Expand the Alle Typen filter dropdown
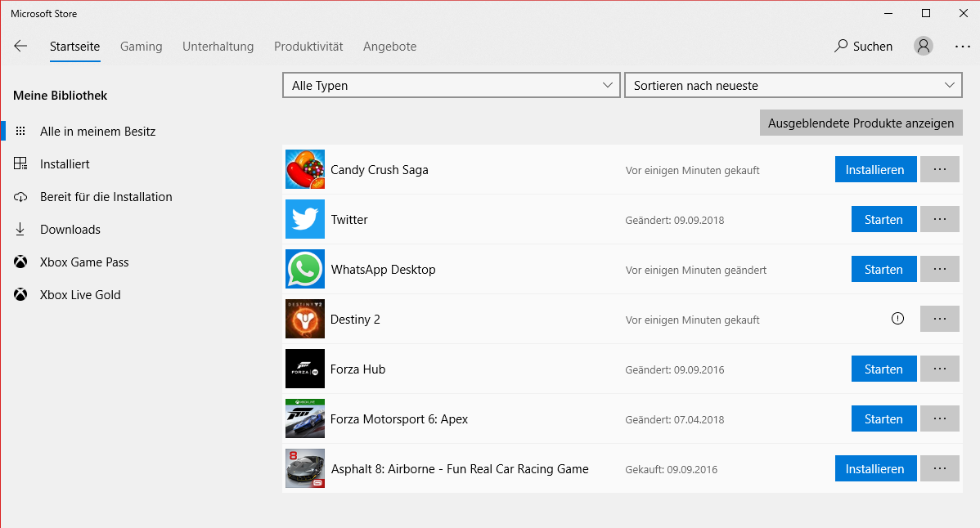 452,86
